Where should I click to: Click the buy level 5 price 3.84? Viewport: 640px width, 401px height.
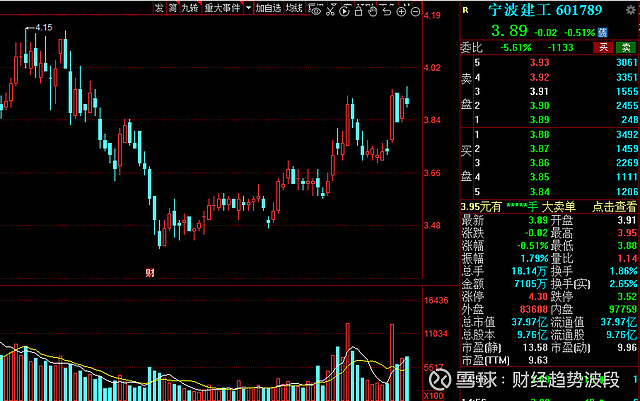tap(540, 192)
